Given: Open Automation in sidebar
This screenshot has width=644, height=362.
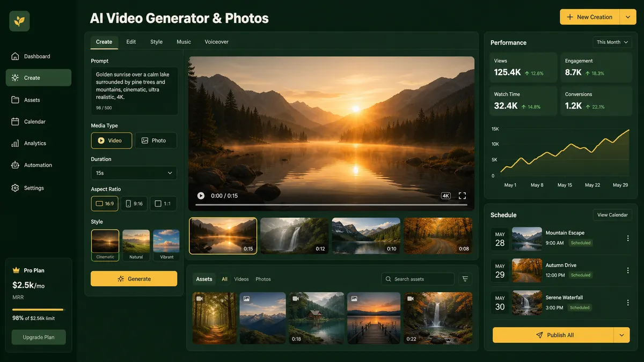Looking at the screenshot, I should [39, 165].
